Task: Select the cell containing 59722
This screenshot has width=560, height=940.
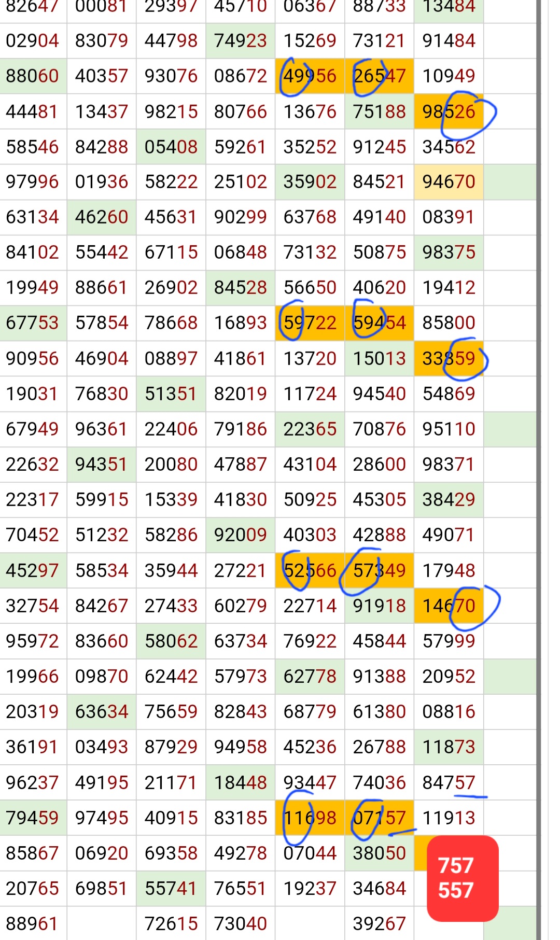Action: click(310, 323)
